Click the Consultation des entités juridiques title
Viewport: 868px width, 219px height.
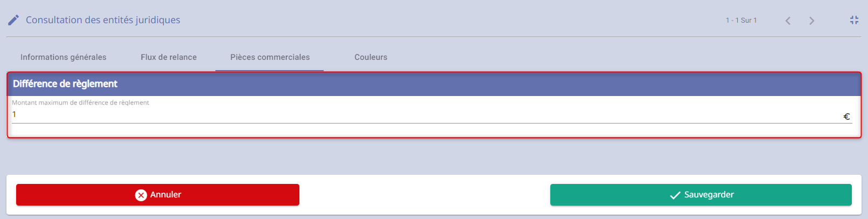pos(103,20)
